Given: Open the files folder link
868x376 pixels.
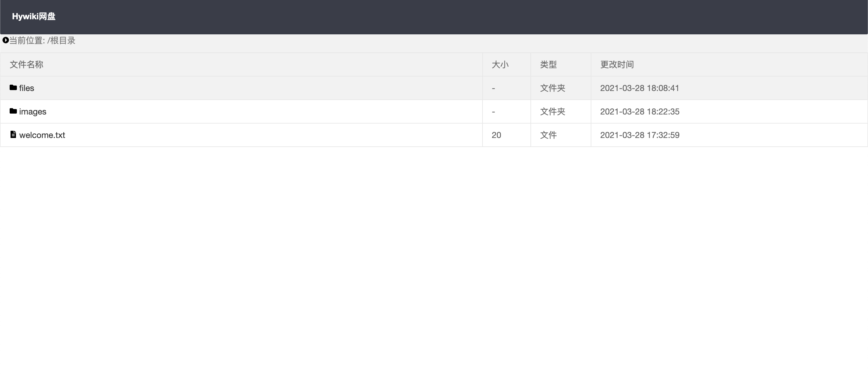Looking at the screenshot, I should pos(27,88).
